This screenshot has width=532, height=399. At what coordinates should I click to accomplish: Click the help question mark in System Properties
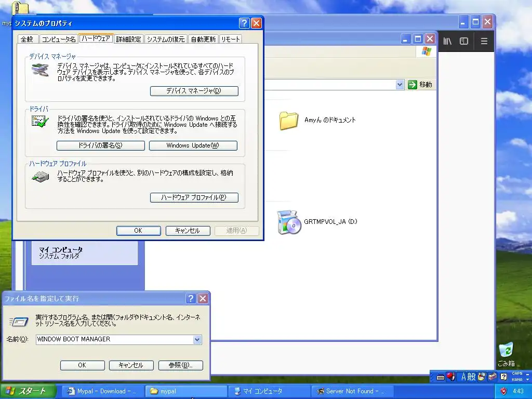point(244,23)
